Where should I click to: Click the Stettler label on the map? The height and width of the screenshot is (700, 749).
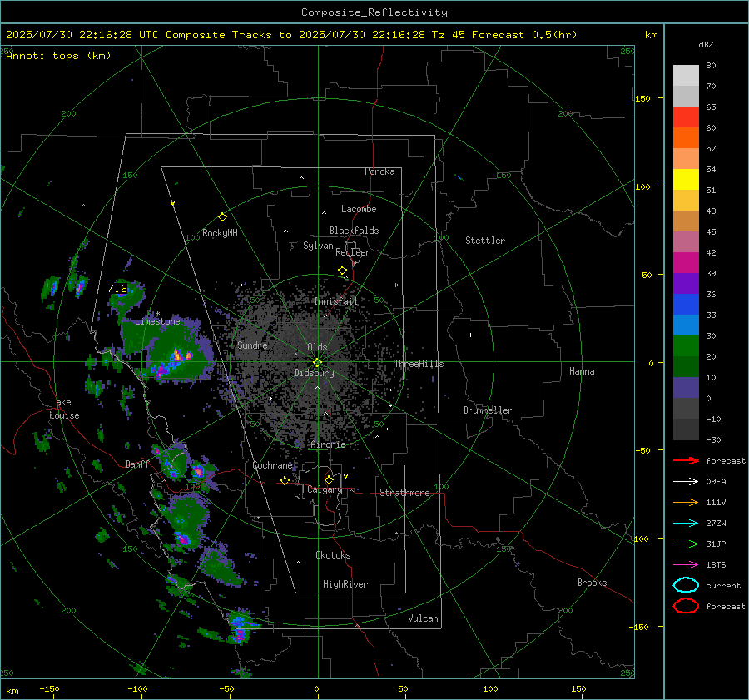tap(485, 241)
